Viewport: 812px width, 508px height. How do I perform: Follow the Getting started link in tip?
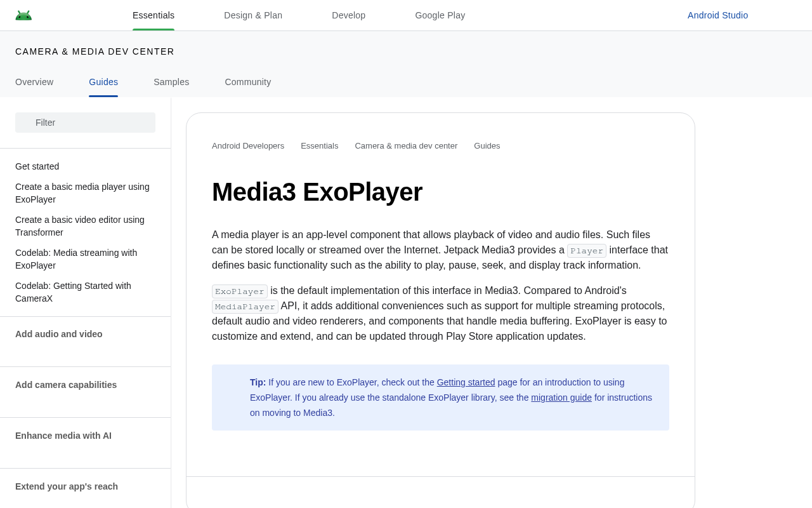coord(466,382)
